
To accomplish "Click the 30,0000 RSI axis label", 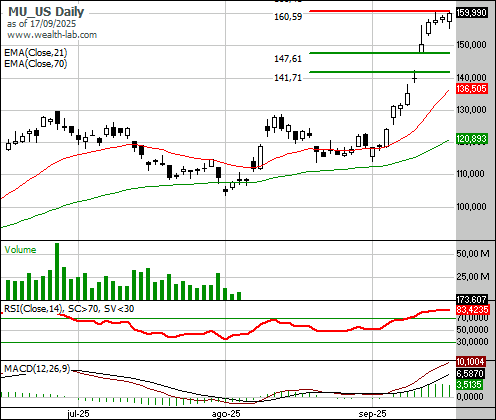I will pyautogui.click(x=472, y=342).
